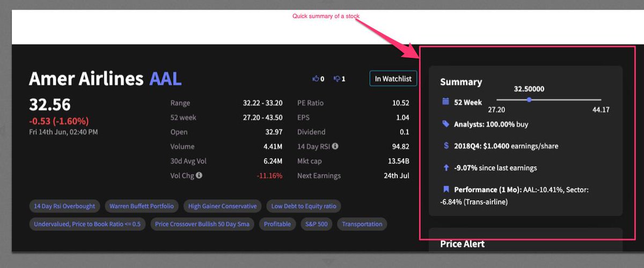
Task: Click the calendar icon beside 52 Week
Action: [445, 102]
